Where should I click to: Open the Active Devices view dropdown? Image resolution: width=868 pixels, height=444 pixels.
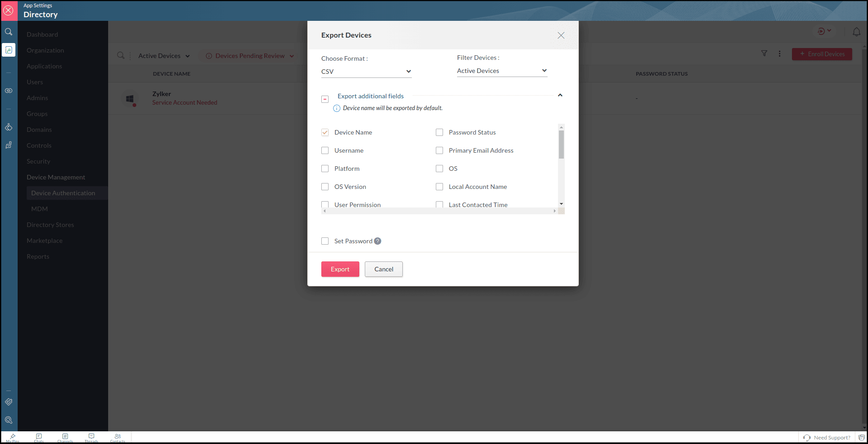[164, 56]
